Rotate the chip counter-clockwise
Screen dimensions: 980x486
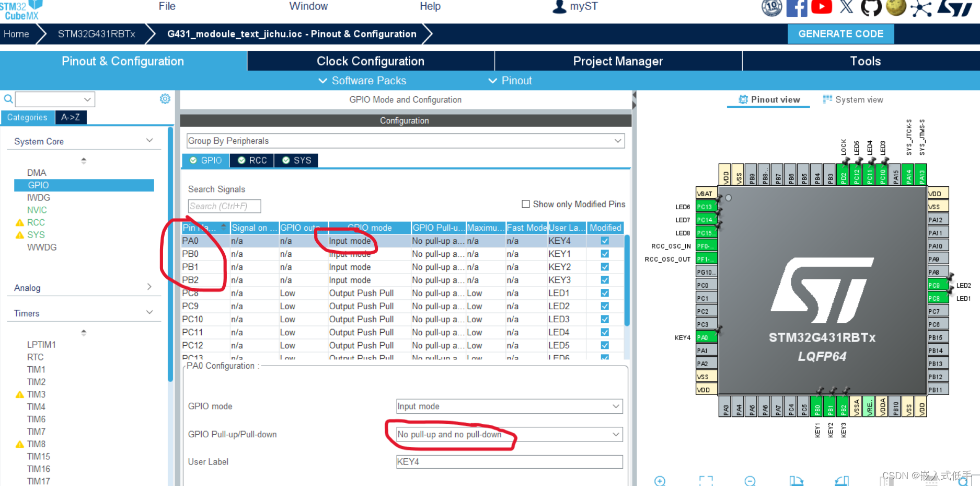click(x=841, y=481)
